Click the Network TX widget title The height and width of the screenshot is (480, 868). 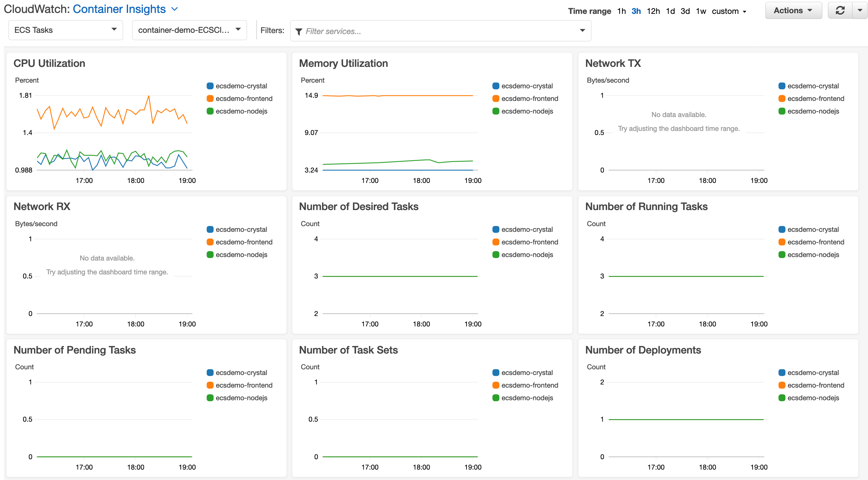click(613, 63)
